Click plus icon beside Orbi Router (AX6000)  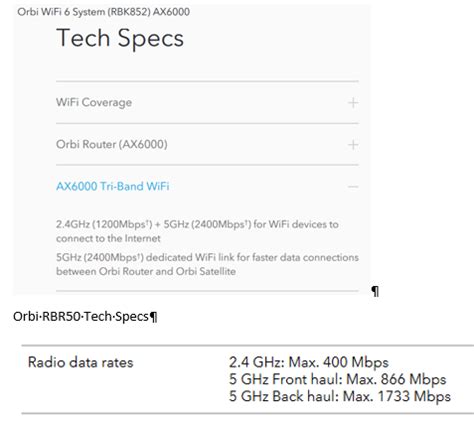point(353,145)
